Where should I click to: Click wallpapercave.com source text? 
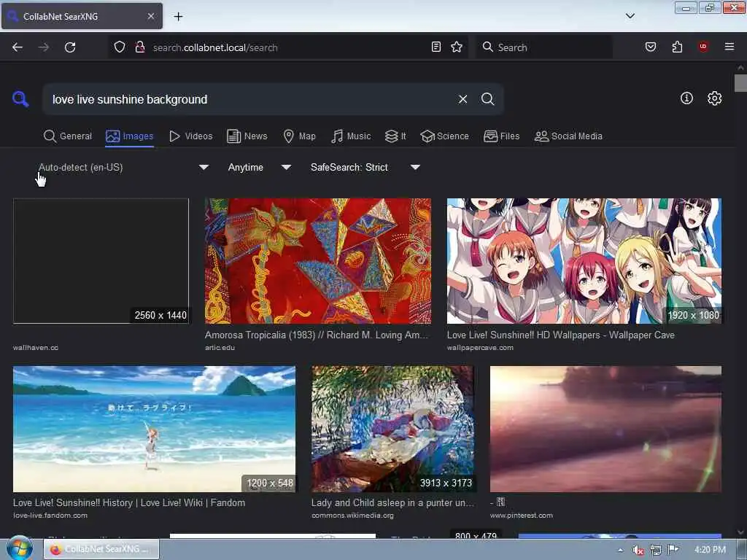[x=480, y=348]
